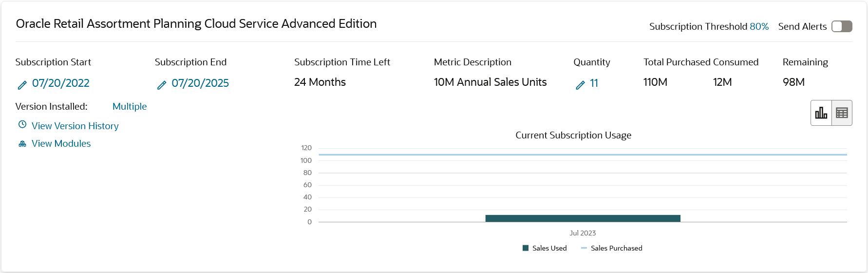
Task: Click the quantity value 11
Action: point(594,83)
